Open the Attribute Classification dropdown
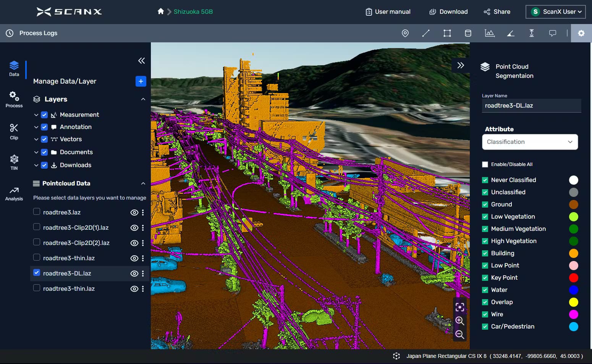The width and height of the screenshot is (592, 364). (x=530, y=142)
